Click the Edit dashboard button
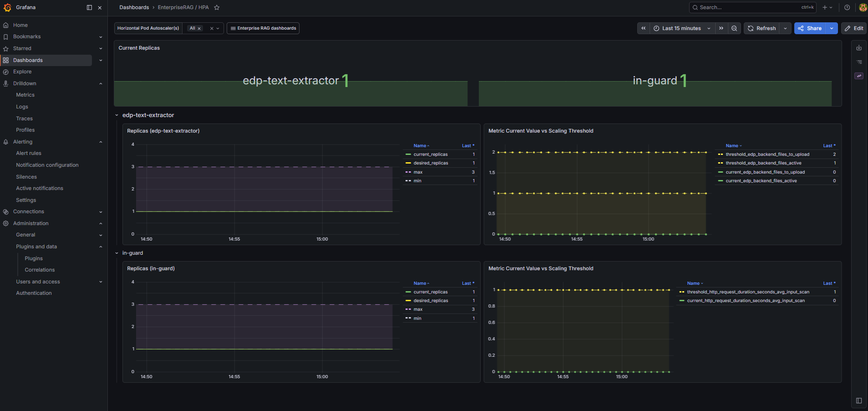The height and width of the screenshot is (411, 868). (x=854, y=28)
